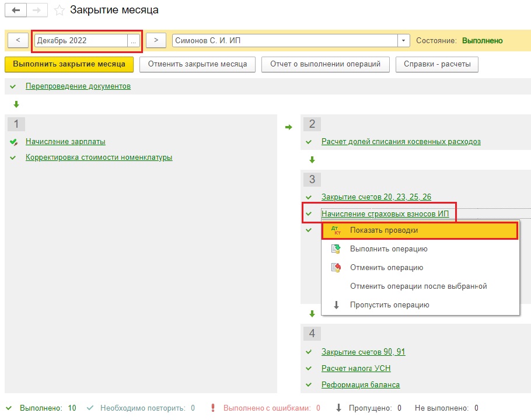Click the down arrow icon beside Пропущено
This screenshot has height=420, width=531.
[338, 408]
